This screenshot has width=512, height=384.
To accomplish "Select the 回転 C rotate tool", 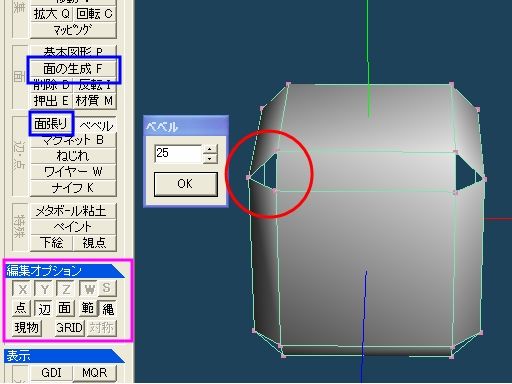I will pyautogui.click(x=94, y=14).
